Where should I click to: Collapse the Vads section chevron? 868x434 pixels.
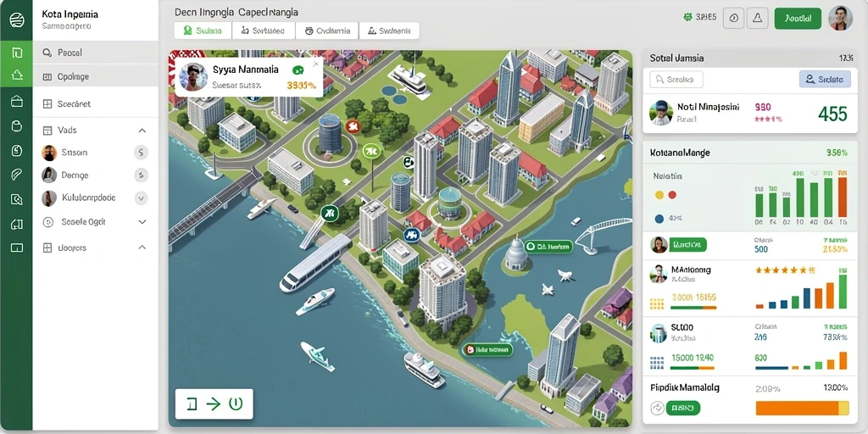142,131
